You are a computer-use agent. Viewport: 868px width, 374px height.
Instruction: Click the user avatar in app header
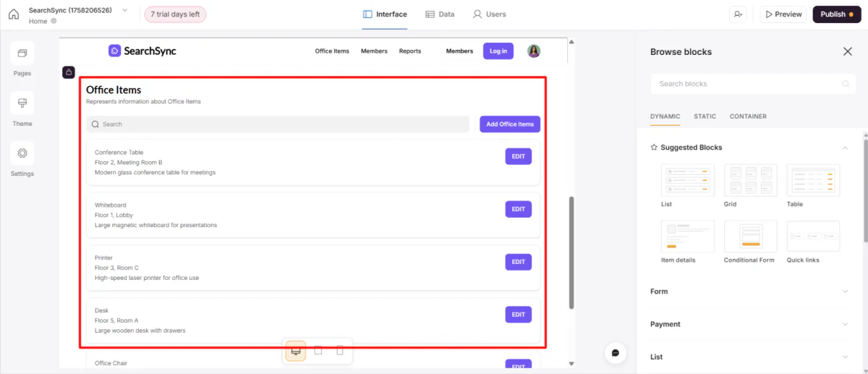tap(534, 51)
